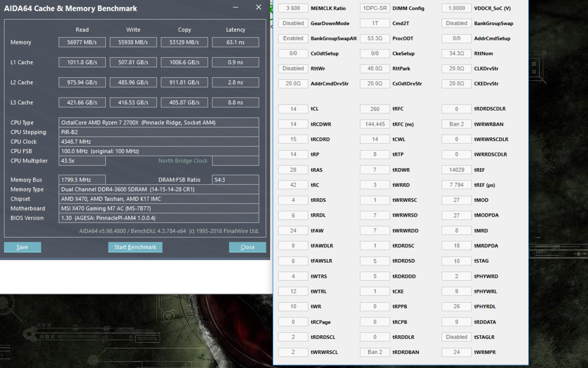The height and width of the screenshot is (368, 588).
Task: Click the CLKDrvStr field 20.0Ω
Action: click(456, 68)
